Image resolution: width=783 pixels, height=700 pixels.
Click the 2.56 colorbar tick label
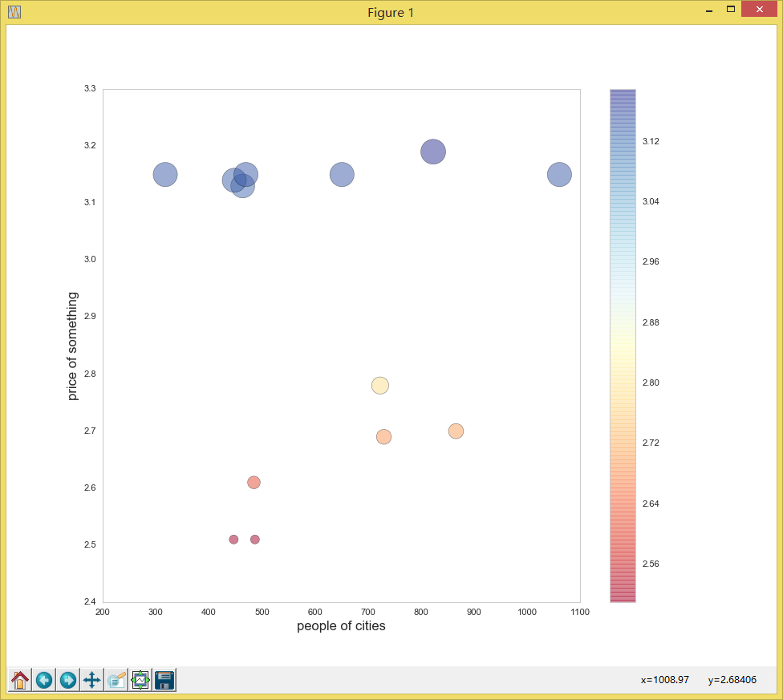tap(651, 564)
